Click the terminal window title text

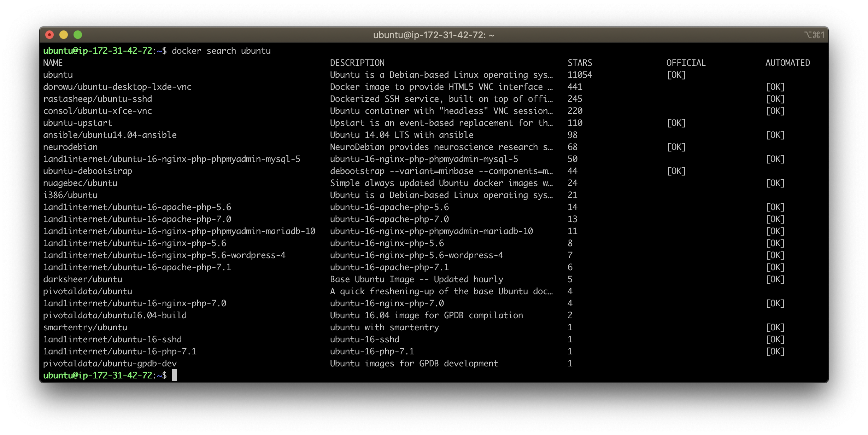pyautogui.click(x=434, y=35)
